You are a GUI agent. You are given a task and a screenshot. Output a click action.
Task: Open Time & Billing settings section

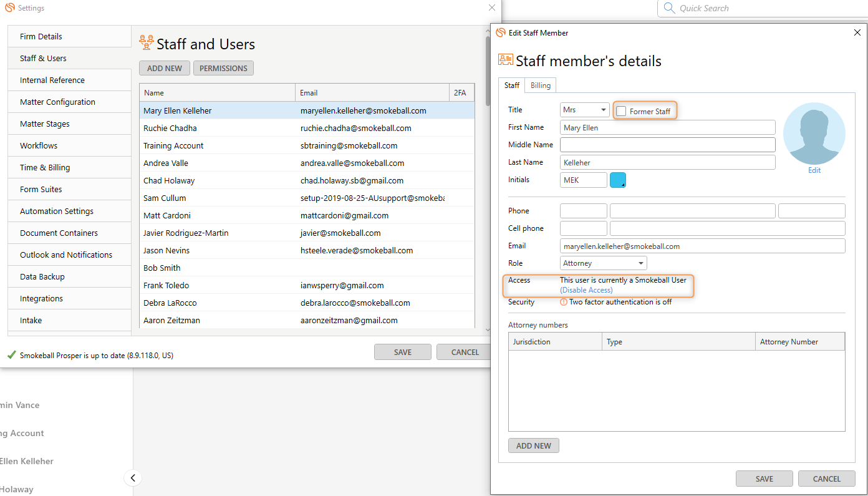[69, 167]
